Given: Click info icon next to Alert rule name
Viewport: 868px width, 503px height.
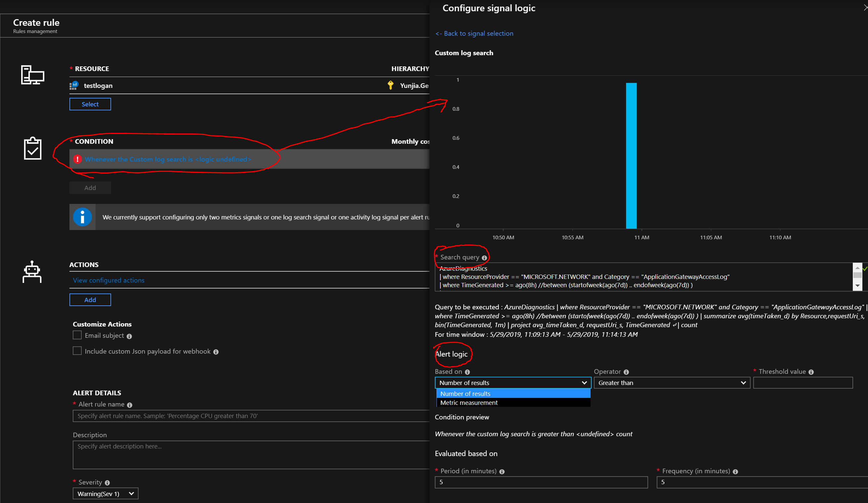Looking at the screenshot, I should (130, 405).
